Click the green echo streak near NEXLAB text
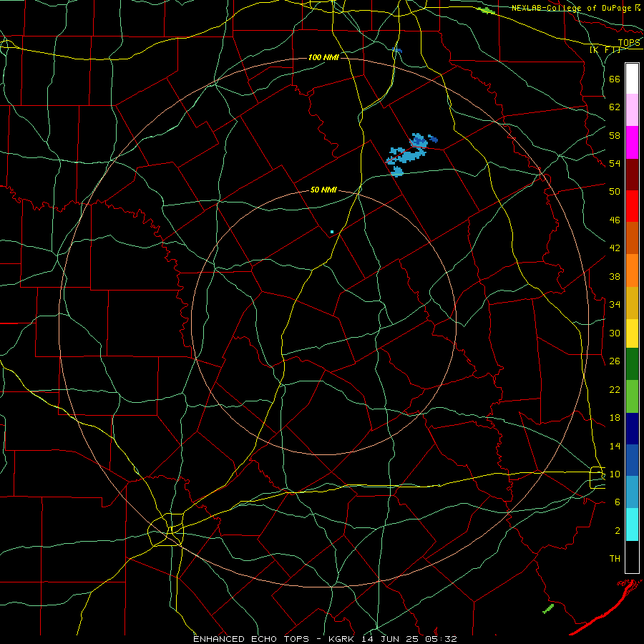 tap(487, 10)
